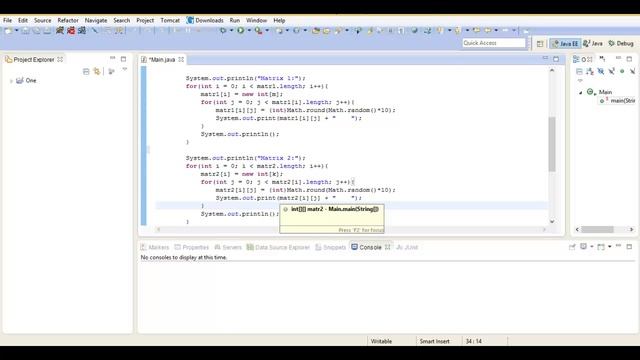Open the Navigate menu
The image size is (640, 360).
pos(96,20)
